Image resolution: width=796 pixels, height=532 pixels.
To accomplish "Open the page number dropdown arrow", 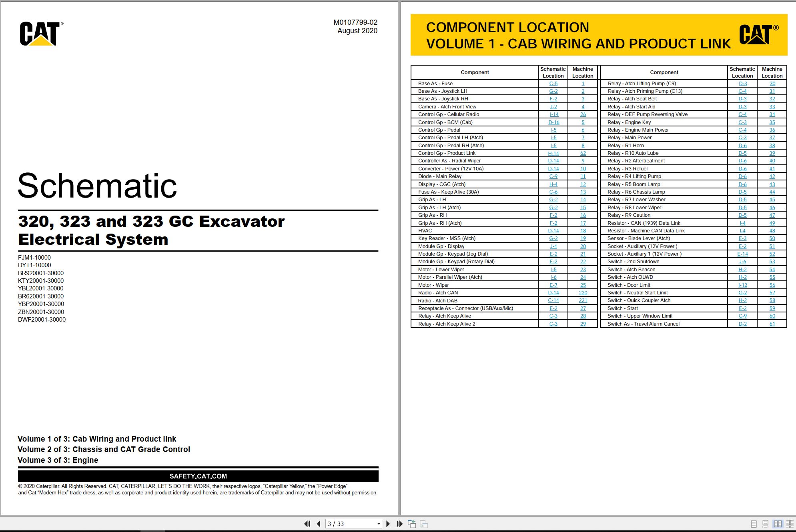I will coord(379,524).
